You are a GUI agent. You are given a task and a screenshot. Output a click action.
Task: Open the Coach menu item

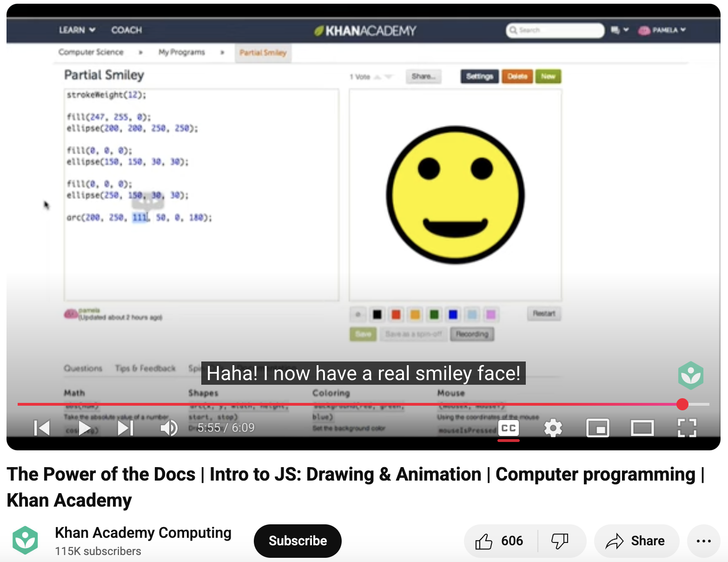pyautogui.click(x=126, y=30)
